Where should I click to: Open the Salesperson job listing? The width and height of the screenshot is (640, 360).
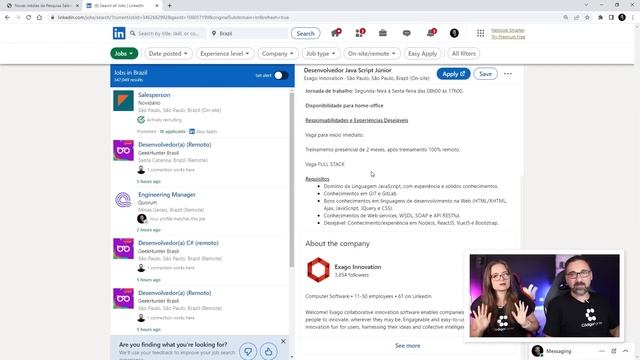click(x=154, y=95)
